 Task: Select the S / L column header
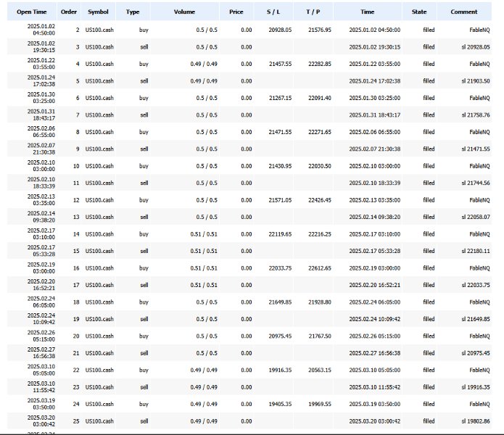[273, 12]
